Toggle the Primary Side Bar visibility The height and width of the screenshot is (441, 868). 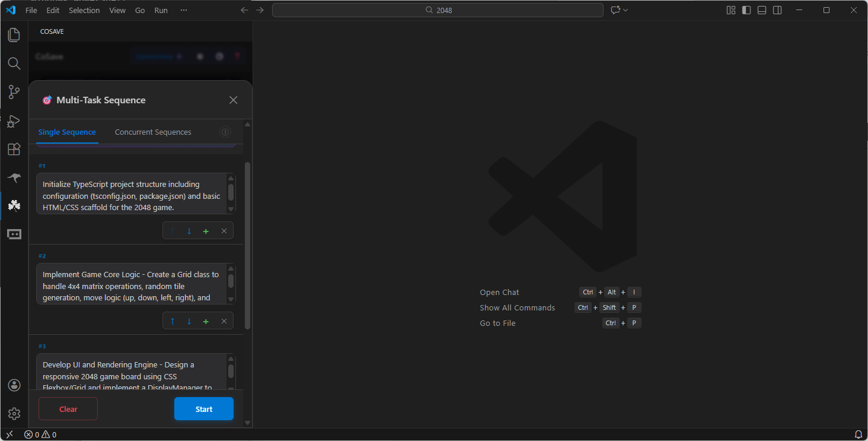point(746,10)
